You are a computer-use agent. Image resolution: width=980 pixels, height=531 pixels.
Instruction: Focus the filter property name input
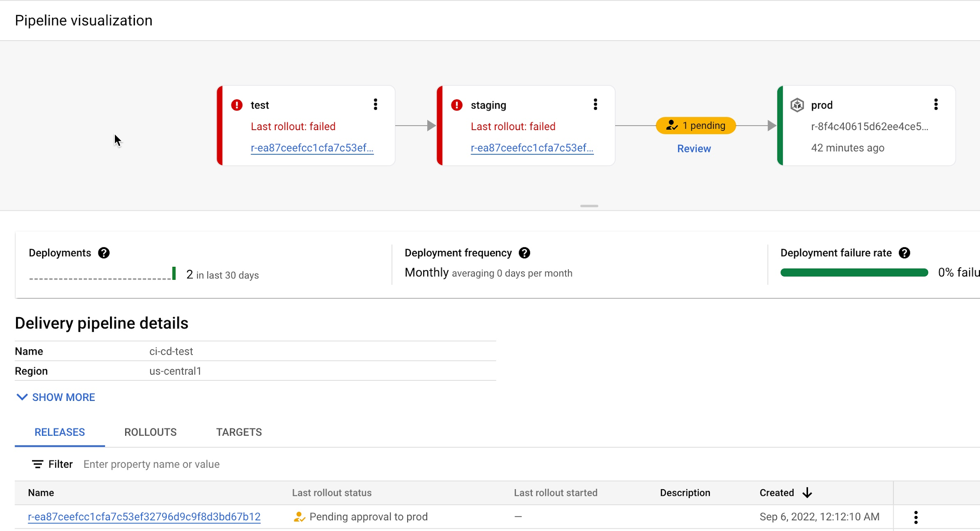tap(151, 464)
